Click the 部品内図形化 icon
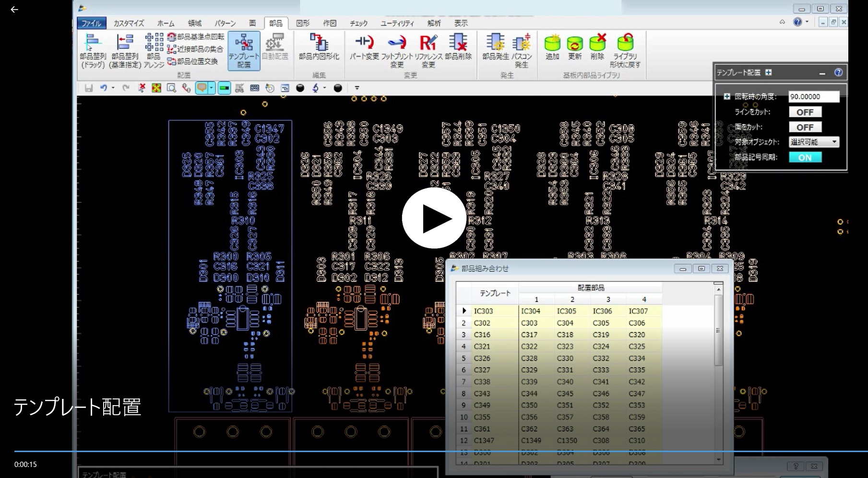Viewport: 868px width, 478px height. (319, 47)
